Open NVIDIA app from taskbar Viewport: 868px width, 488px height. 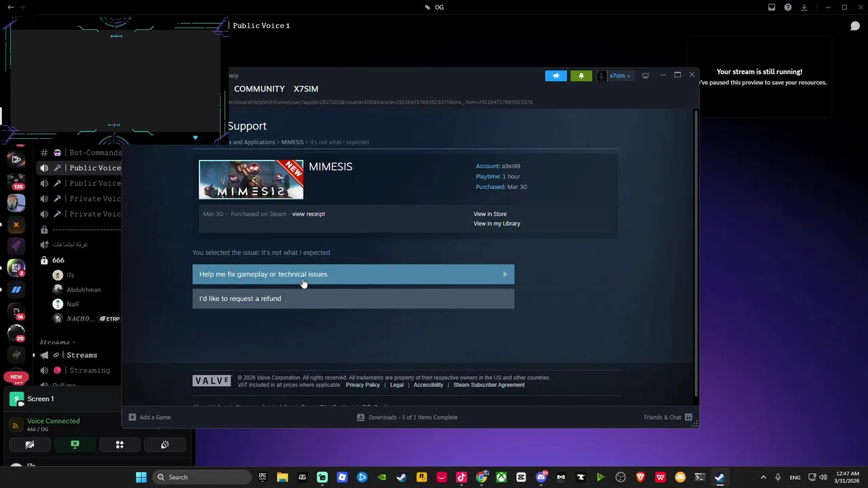[x=382, y=477]
